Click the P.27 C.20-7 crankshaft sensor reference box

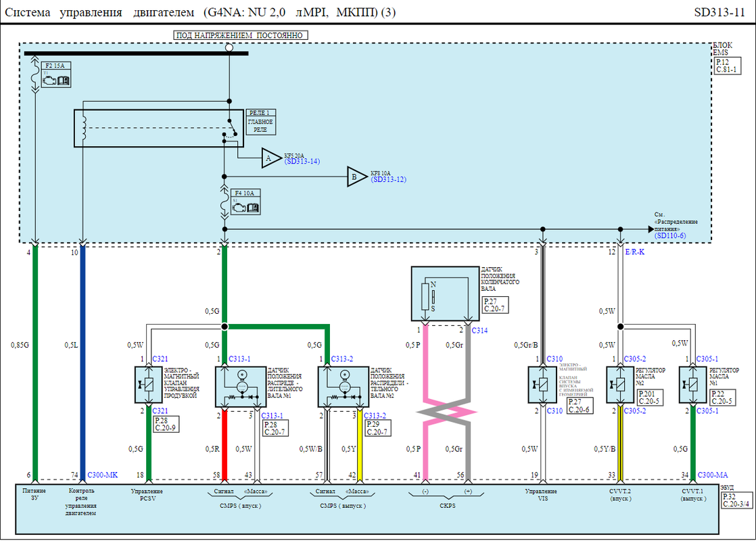click(495, 305)
